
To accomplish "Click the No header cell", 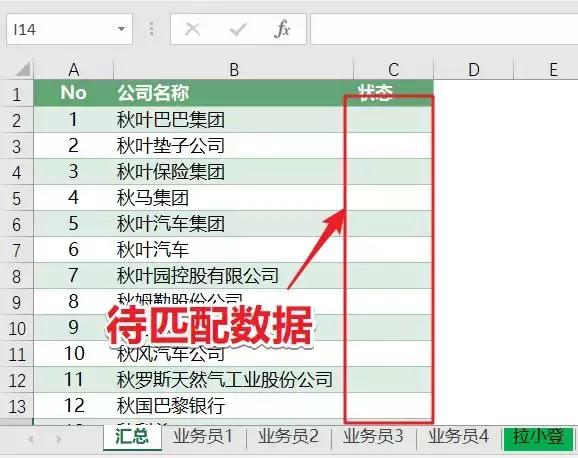I will (x=74, y=93).
